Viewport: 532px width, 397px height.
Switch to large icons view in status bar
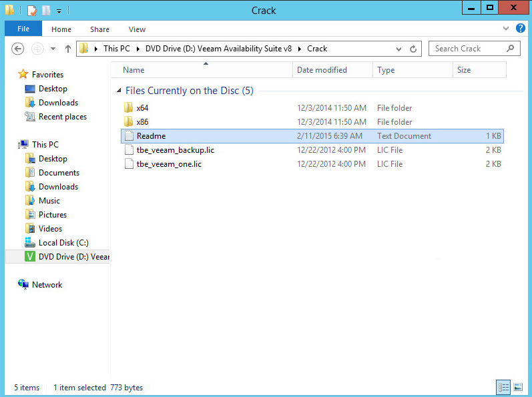(x=518, y=387)
